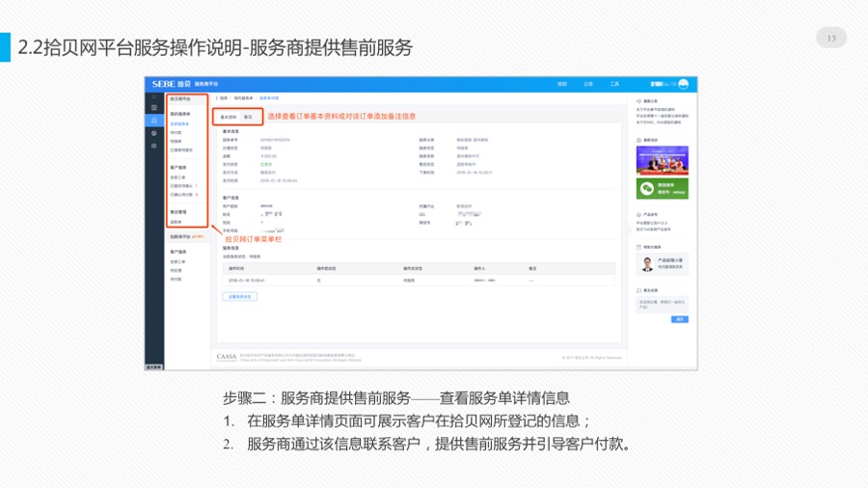Collapse the right panel using its edge arrow
Image resolution: width=868 pixels, height=488 pixels.
630,229
